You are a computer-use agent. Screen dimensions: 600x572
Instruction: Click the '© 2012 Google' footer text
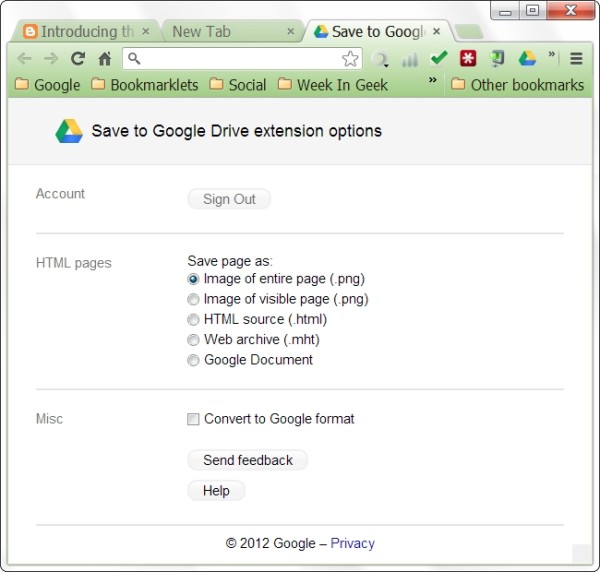click(271, 543)
